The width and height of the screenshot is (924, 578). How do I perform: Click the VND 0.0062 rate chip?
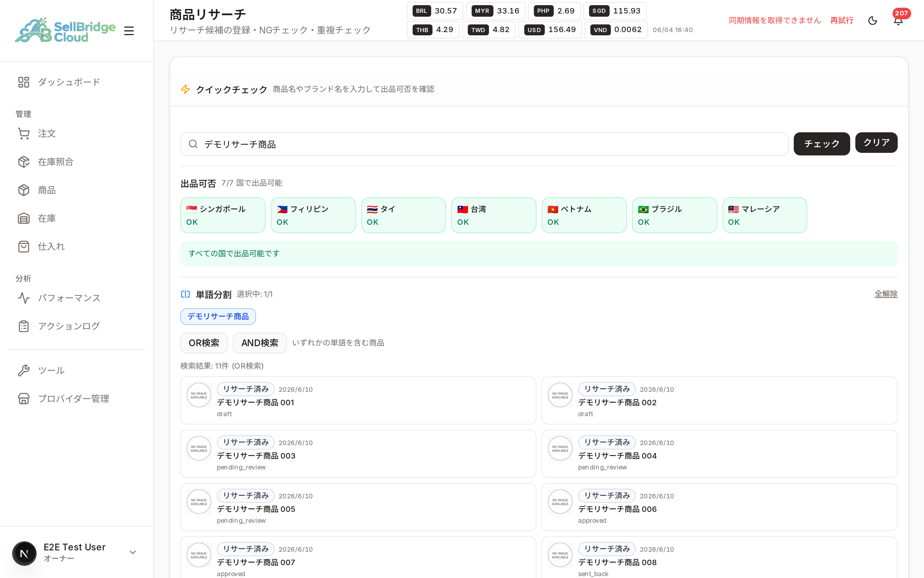(x=616, y=30)
